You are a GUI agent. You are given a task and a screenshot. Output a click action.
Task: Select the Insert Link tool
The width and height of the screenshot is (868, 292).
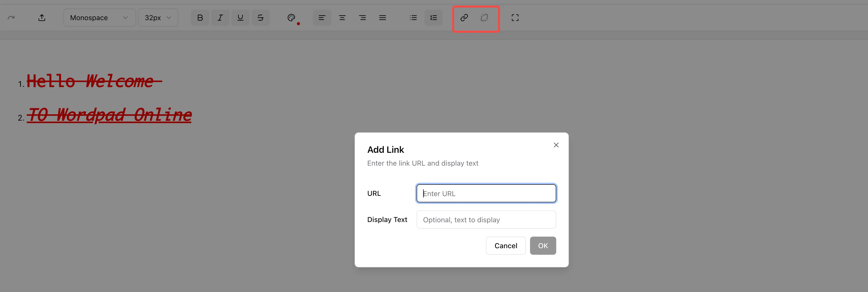pyautogui.click(x=464, y=17)
